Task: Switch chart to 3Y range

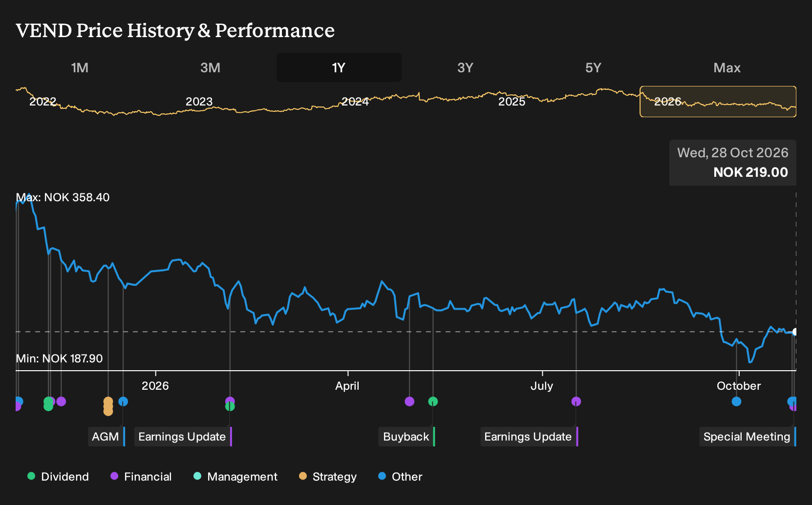Action: coord(465,67)
